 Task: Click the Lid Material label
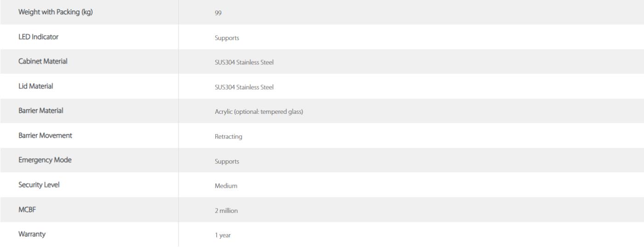point(35,86)
